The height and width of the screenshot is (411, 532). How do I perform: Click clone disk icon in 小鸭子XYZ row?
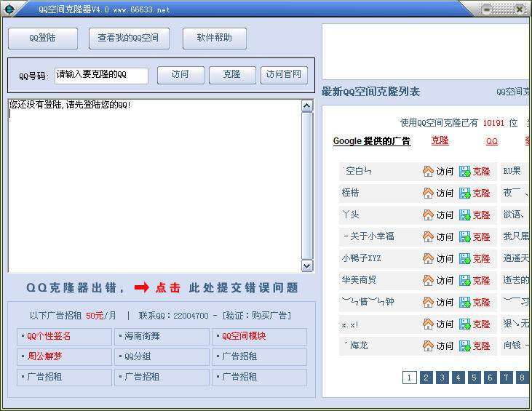(465, 258)
